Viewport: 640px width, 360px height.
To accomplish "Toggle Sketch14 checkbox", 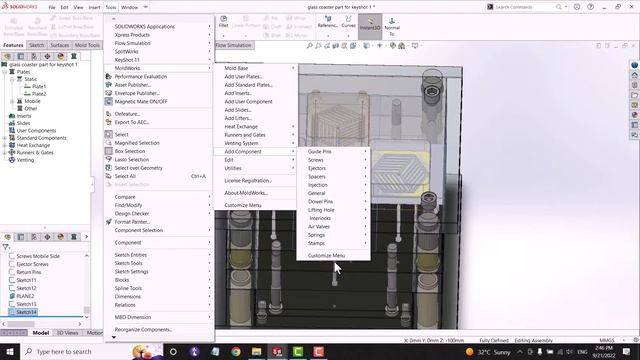I will [x=12, y=312].
